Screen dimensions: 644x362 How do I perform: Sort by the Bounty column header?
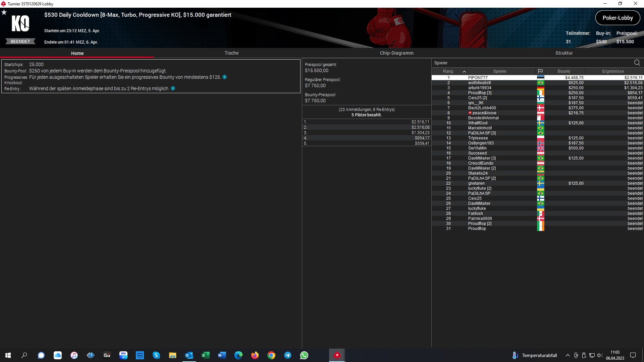pyautogui.click(x=564, y=71)
